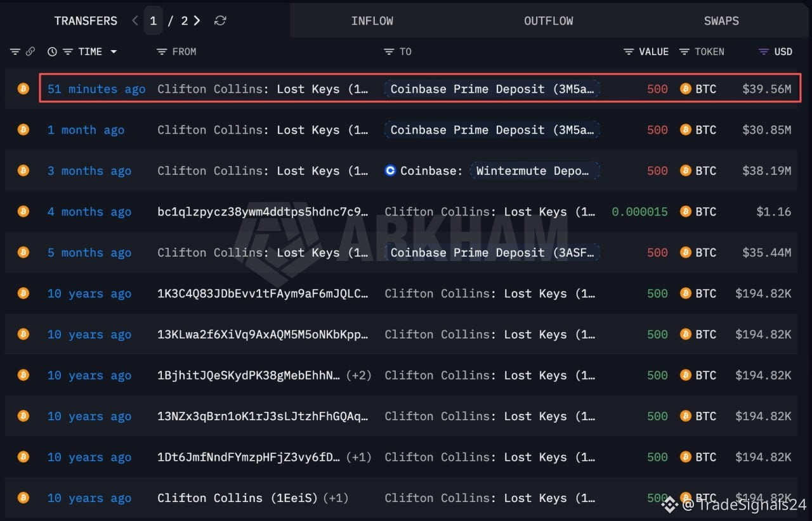
Task: Expand the (+2) senders in the 1BjhitJQe row
Action: pos(358,375)
